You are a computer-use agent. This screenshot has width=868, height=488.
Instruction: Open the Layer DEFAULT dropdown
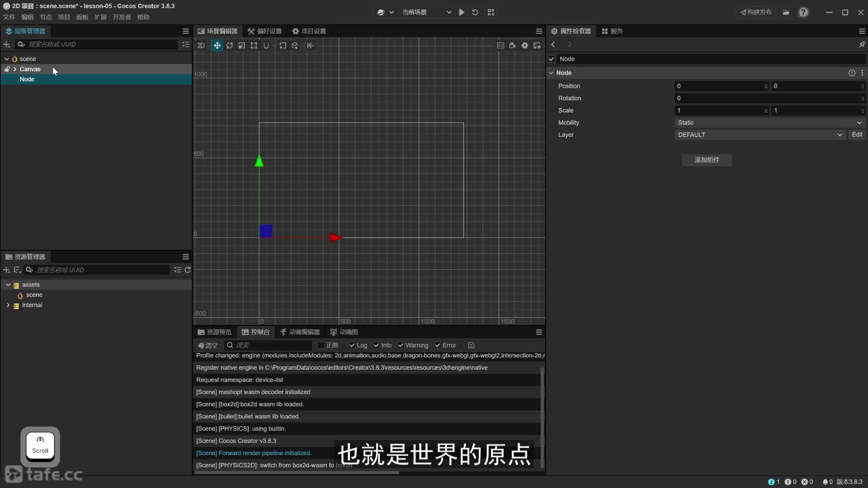759,135
